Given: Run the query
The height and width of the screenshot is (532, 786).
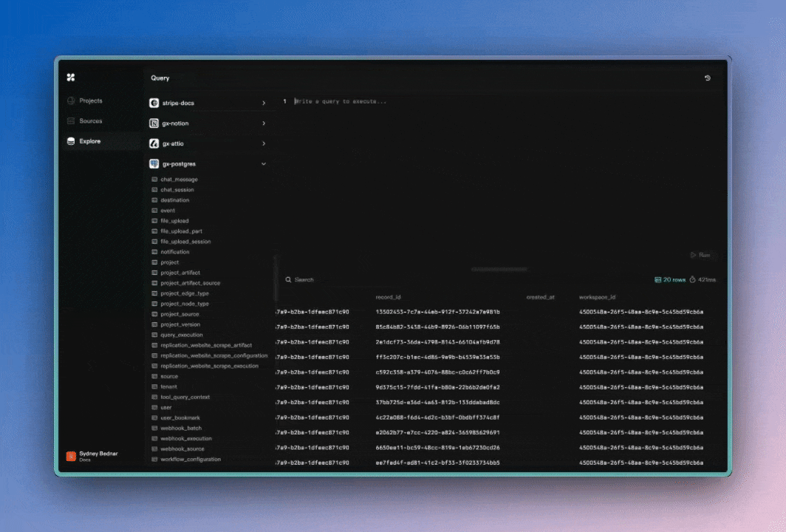Looking at the screenshot, I should tap(700, 255).
